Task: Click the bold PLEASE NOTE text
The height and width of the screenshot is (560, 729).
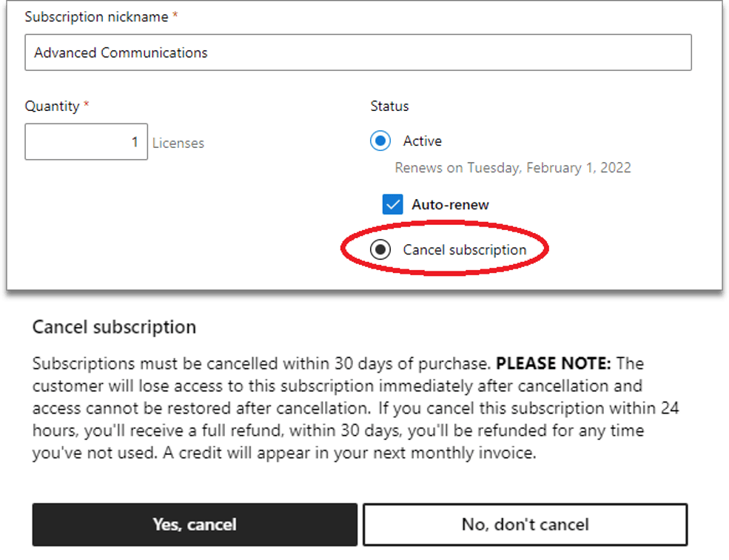Action: point(554,364)
